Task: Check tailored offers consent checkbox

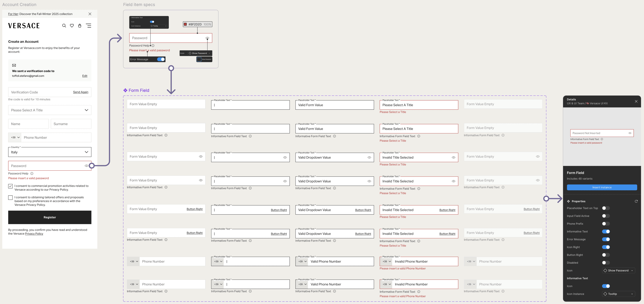Action: click(10, 197)
